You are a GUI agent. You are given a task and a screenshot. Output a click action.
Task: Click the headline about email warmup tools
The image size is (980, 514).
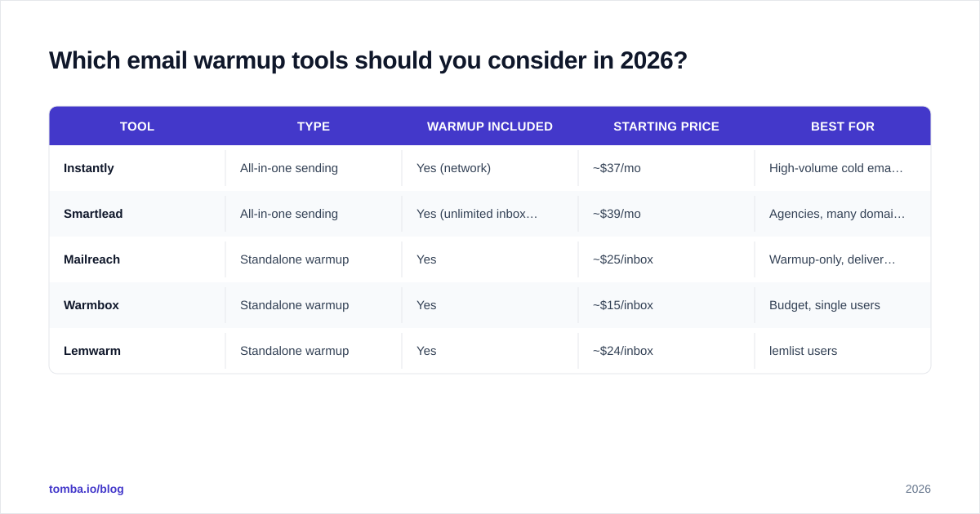tap(368, 60)
